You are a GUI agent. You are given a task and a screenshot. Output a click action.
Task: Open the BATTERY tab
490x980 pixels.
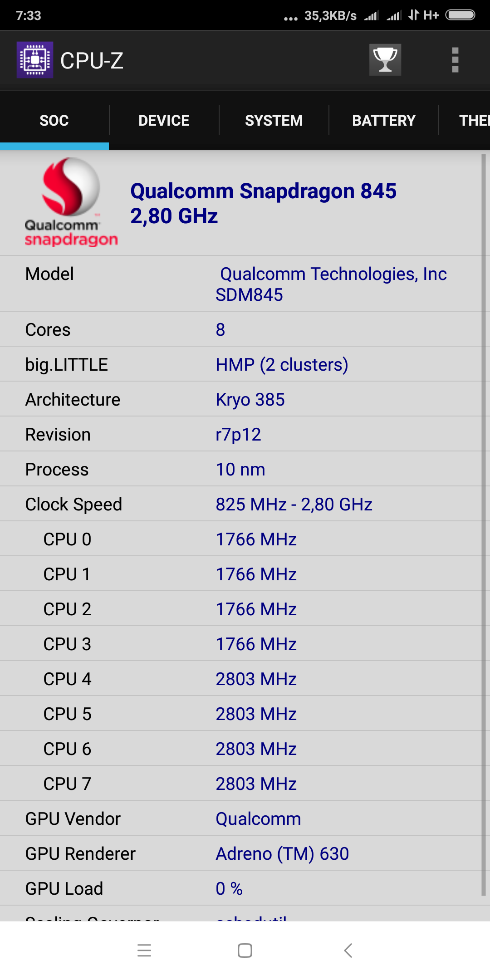(384, 121)
